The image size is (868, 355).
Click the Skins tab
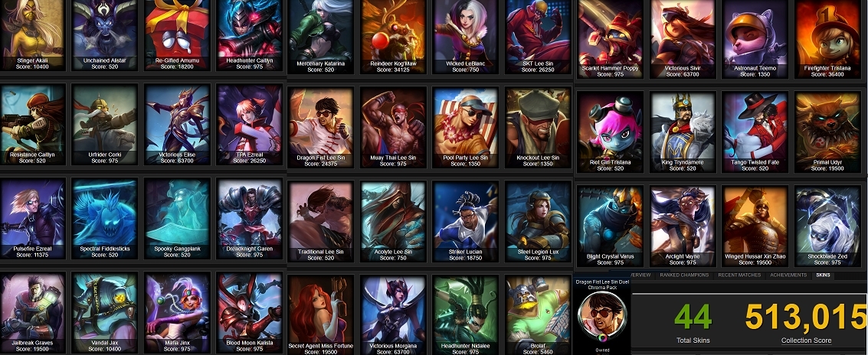point(823,275)
